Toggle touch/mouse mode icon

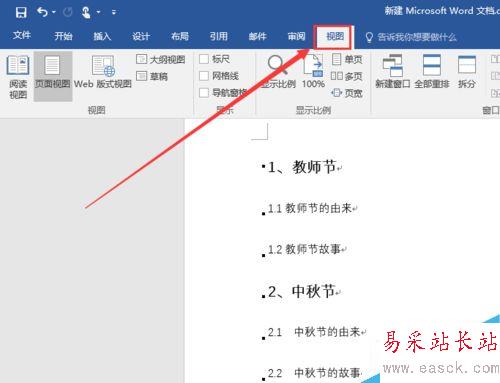tap(86, 12)
